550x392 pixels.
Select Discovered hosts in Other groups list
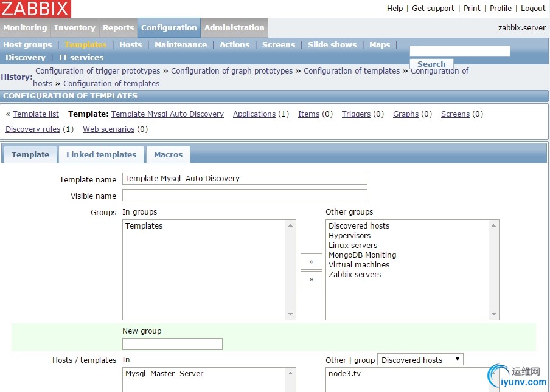point(359,226)
